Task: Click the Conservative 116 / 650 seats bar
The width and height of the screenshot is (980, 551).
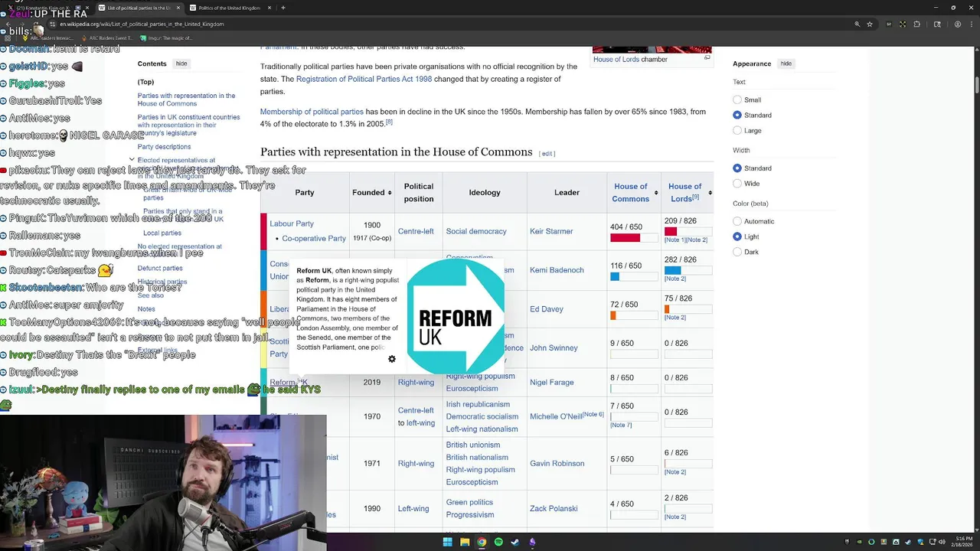Action: pyautogui.click(x=634, y=277)
